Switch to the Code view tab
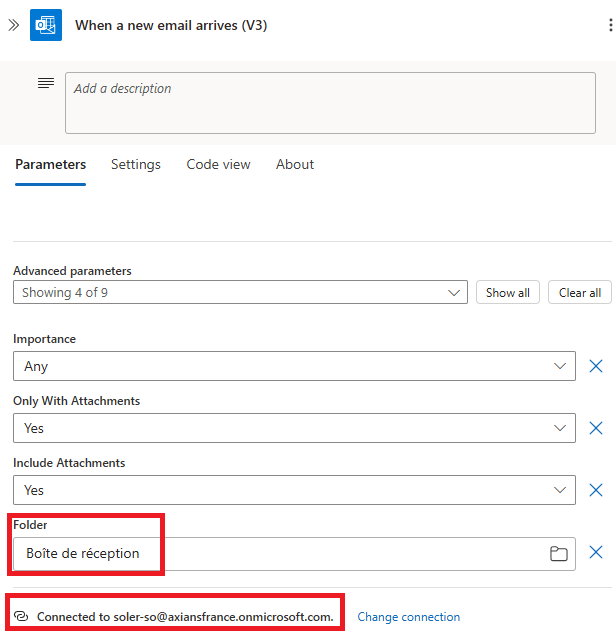This screenshot has height=631, width=616. coord(218,164)
